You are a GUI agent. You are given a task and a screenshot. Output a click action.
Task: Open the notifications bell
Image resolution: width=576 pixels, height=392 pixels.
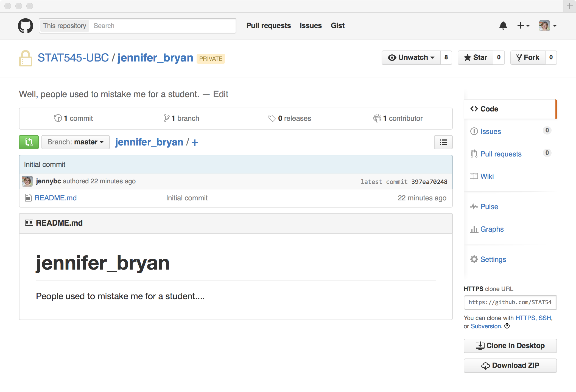click(x=503, y=26)
